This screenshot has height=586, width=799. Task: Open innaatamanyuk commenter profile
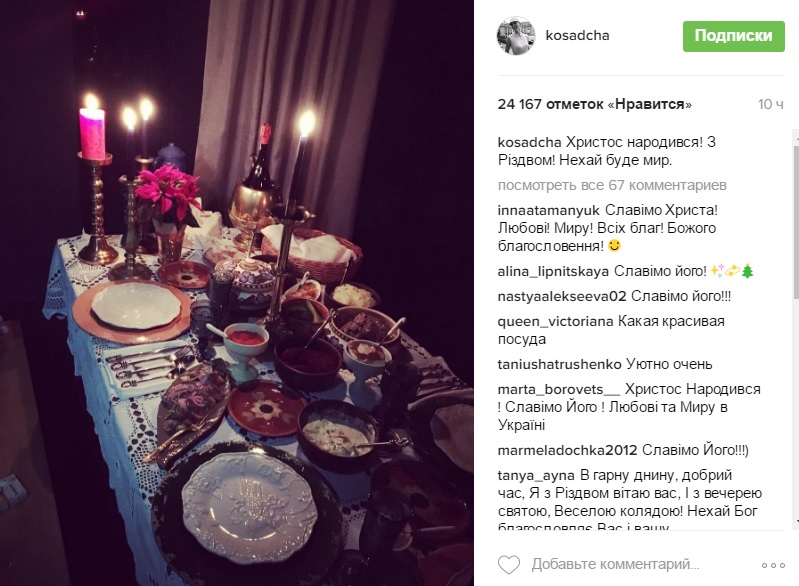tap(548, 210)
